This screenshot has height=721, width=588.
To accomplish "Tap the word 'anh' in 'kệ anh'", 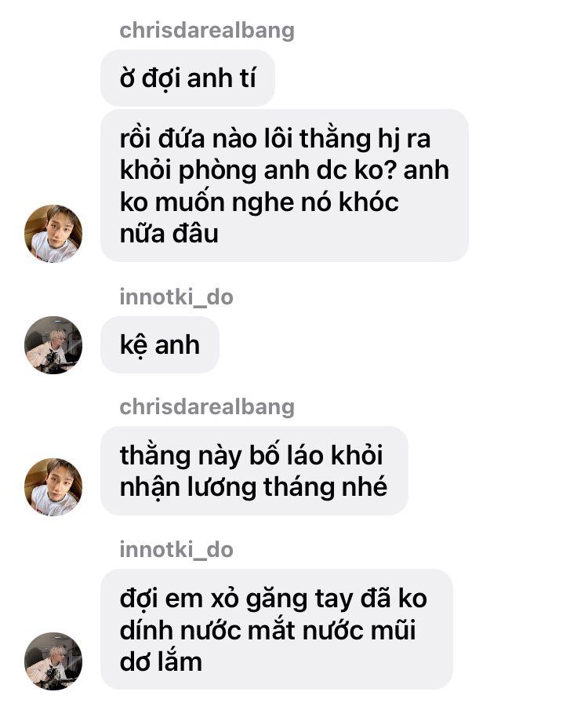I will (177, 345).
